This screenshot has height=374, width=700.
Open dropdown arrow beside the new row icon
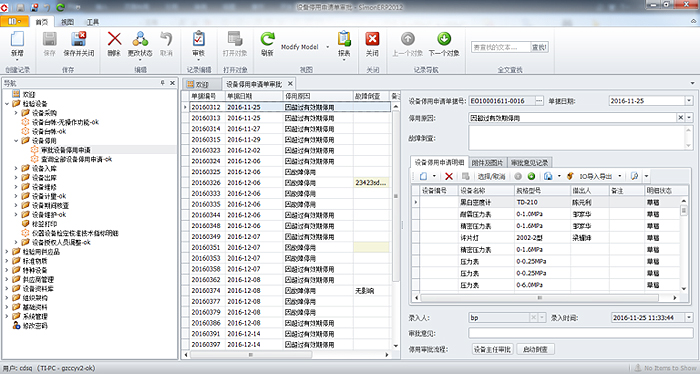coord(434,176)
